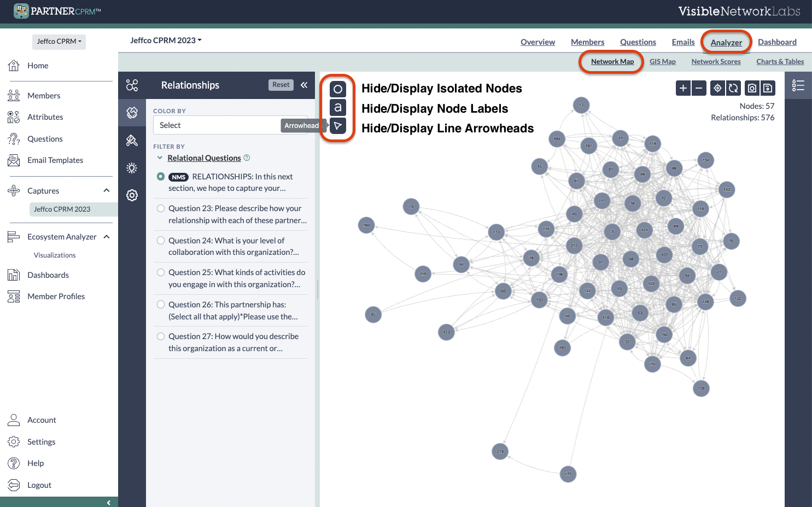Image resolution: width=812 pixels, height=507 pixels.
Task: Switch to Network Scores subtab
Action: [716, 62]
